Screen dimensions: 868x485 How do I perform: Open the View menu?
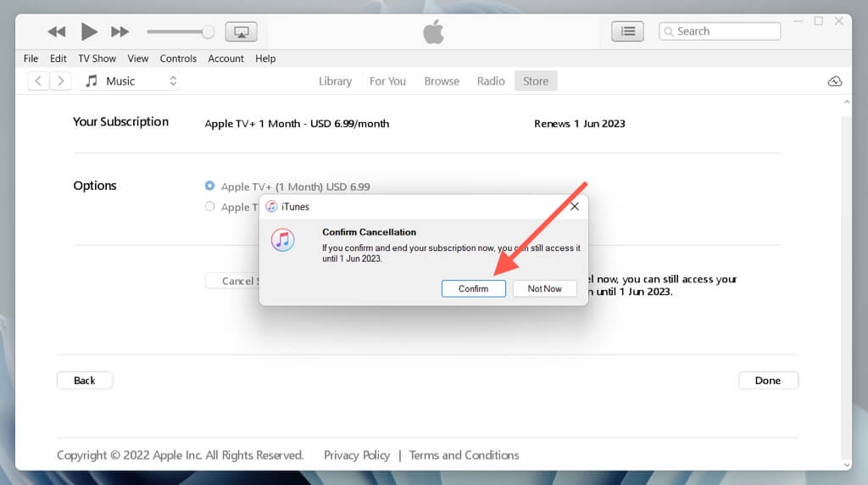[138, 59]
